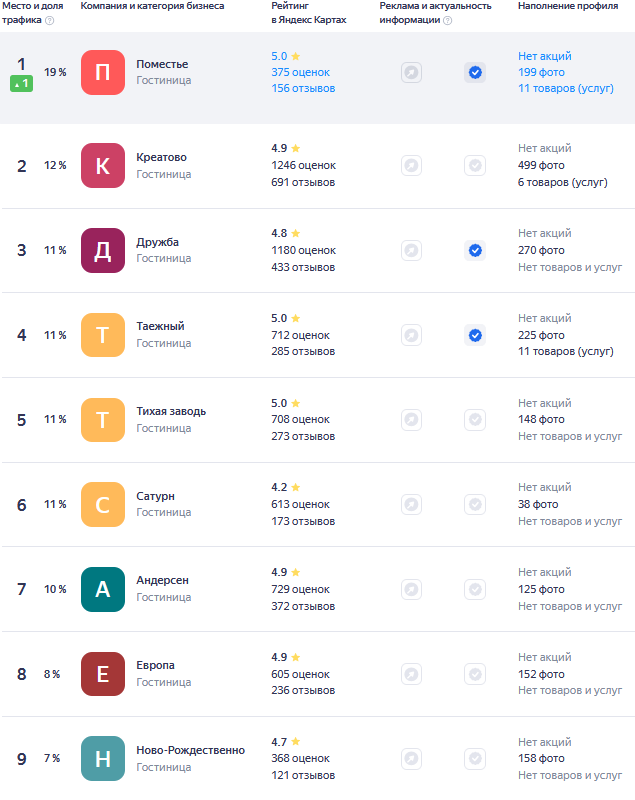This screenshot has width=635, height=800.
Task: Click the 225 фото text
Action: [x=541, y=335]
